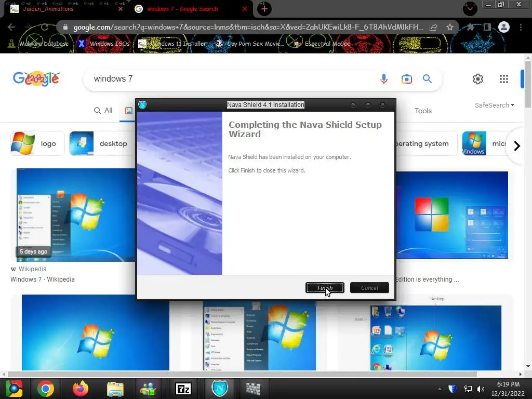Viewport: 532px width, 399px height.
Task: Open File Explorer from taskbar
Action: pos(115,389)
